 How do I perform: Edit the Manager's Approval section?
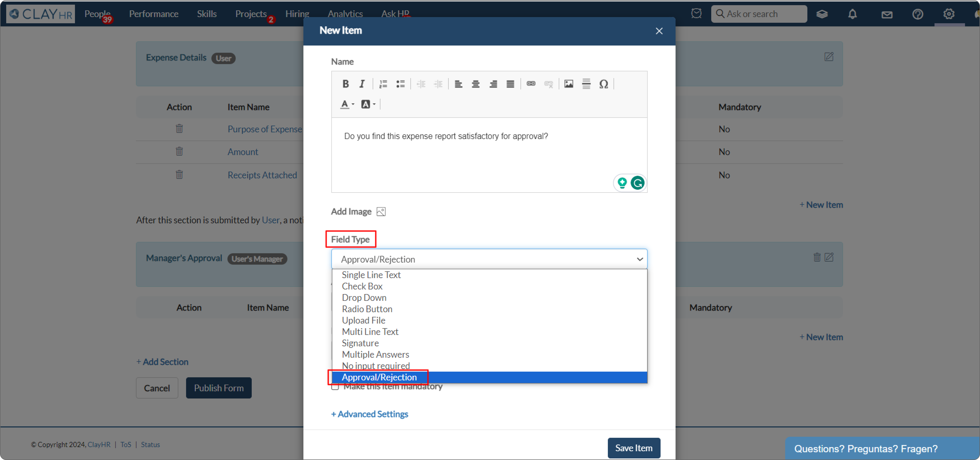(829, 257)
